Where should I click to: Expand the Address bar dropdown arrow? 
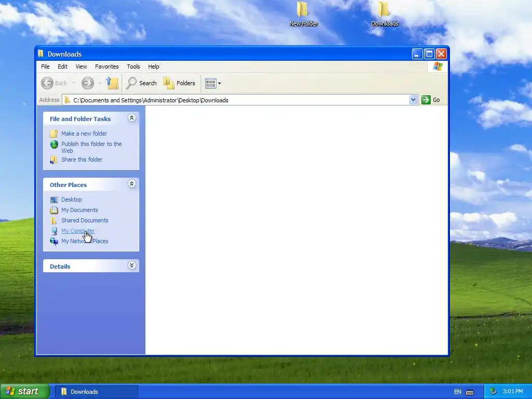point(413,100)
